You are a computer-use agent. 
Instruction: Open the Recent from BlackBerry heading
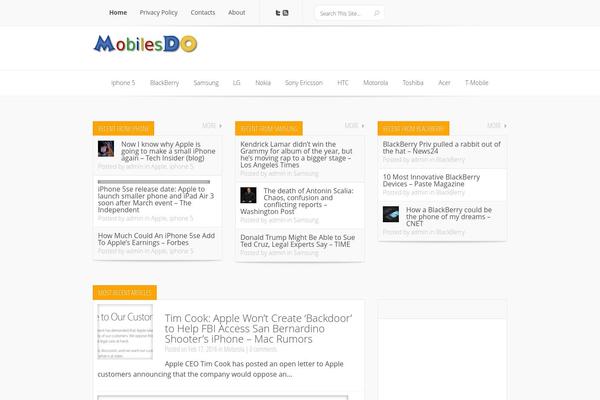(x=413, y=129)
